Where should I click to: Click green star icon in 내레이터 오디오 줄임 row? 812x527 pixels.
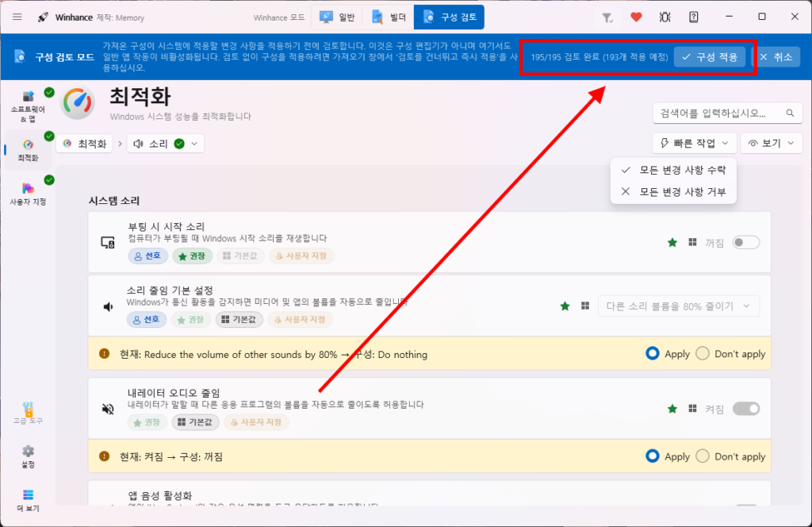point(672,409)
